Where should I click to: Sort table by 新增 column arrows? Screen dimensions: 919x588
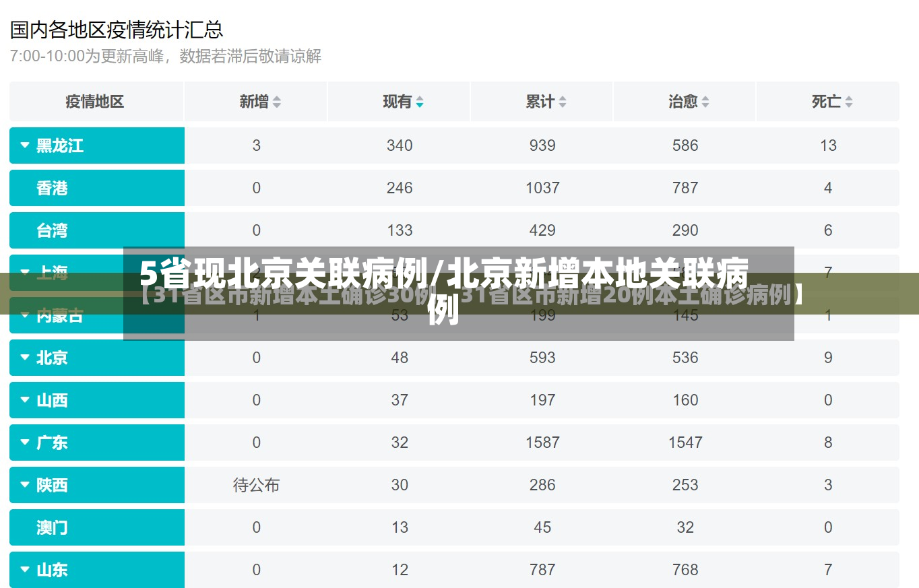click(277, 102)
